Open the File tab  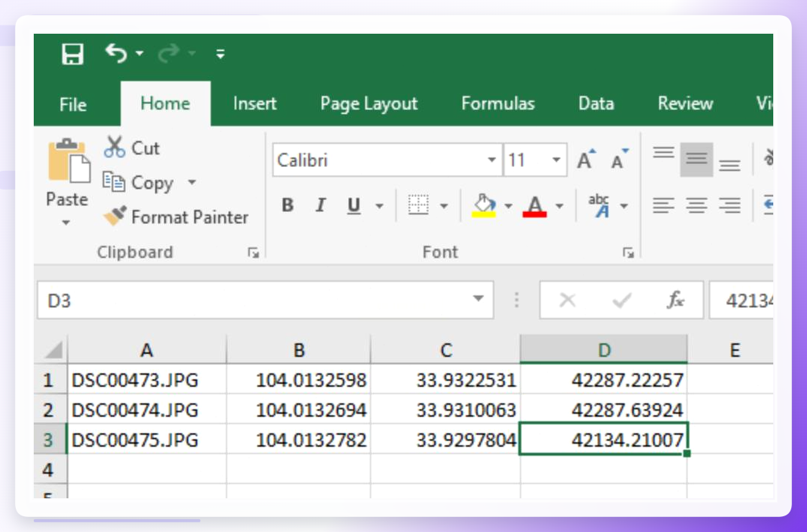[73, 104]
